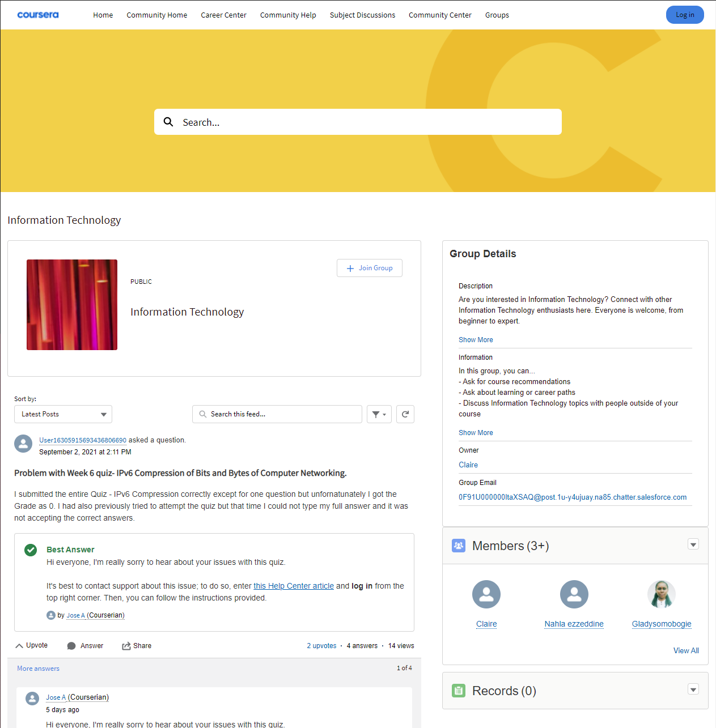Click the group email address link
The height and width of the screenshot is (728, 716).
click(573, 497)
